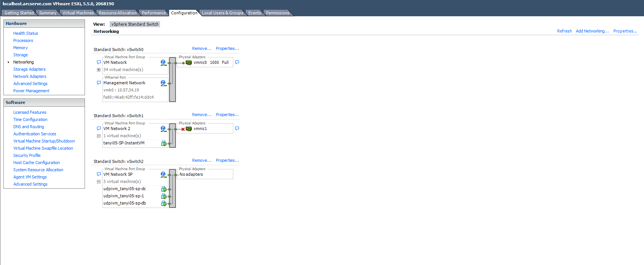Click the VM Network SP globe icon

click(163, 175)
